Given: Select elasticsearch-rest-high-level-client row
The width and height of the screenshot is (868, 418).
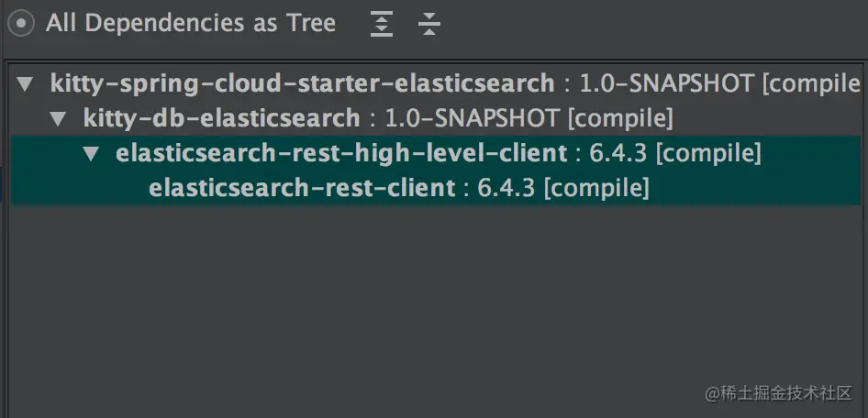Looking at the screenshot, I should pos(436,154).
